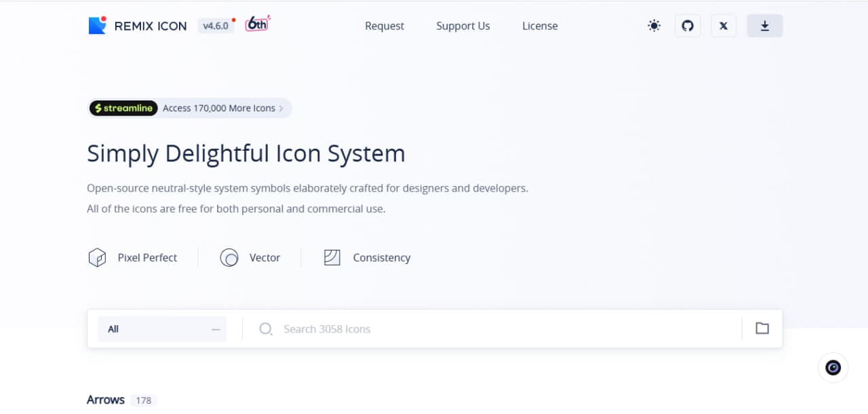Click the Vector circle icon
The height and width of the screenshot is (414, 868).
pos(229,258)
